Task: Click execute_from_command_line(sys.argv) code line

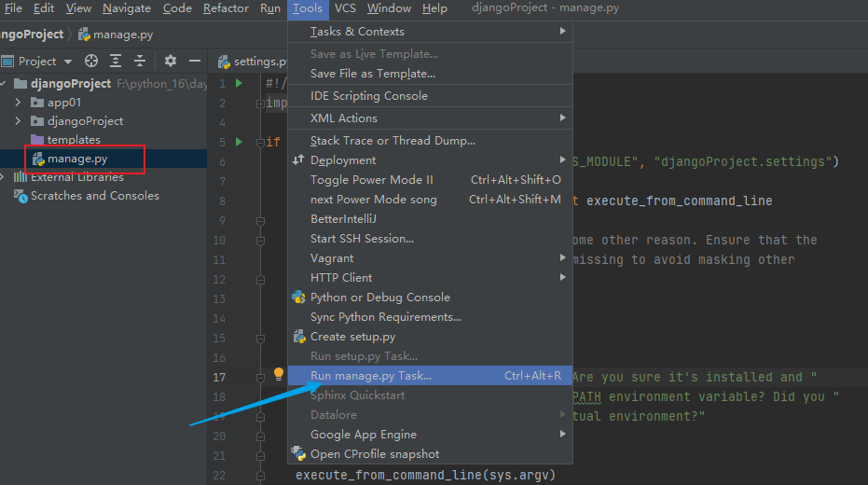Action: click(x=425, y=475)
